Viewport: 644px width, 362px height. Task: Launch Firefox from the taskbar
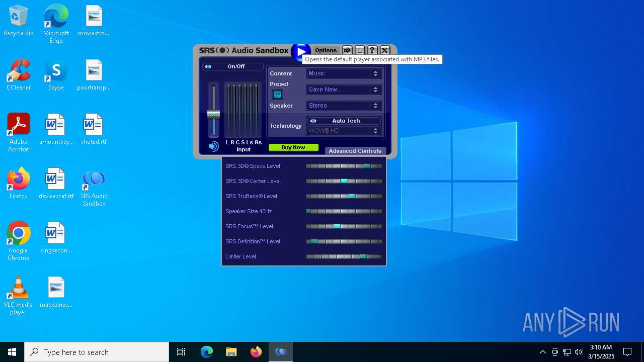(256, 352)
